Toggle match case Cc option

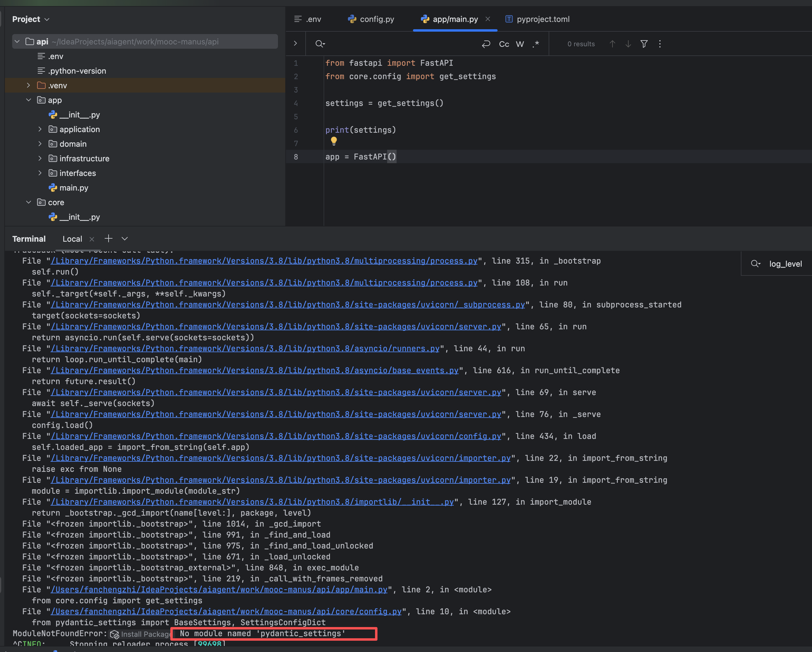pos(504,44)
